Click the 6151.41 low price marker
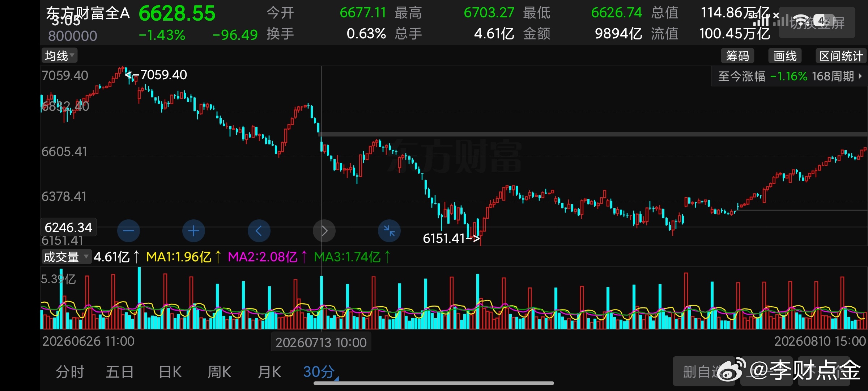 444,239
